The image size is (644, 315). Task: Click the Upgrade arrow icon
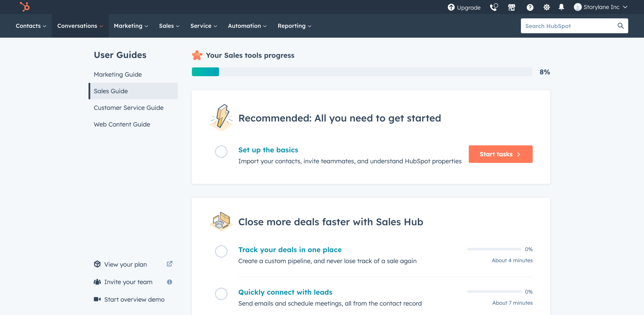click(x=451, y=7)
